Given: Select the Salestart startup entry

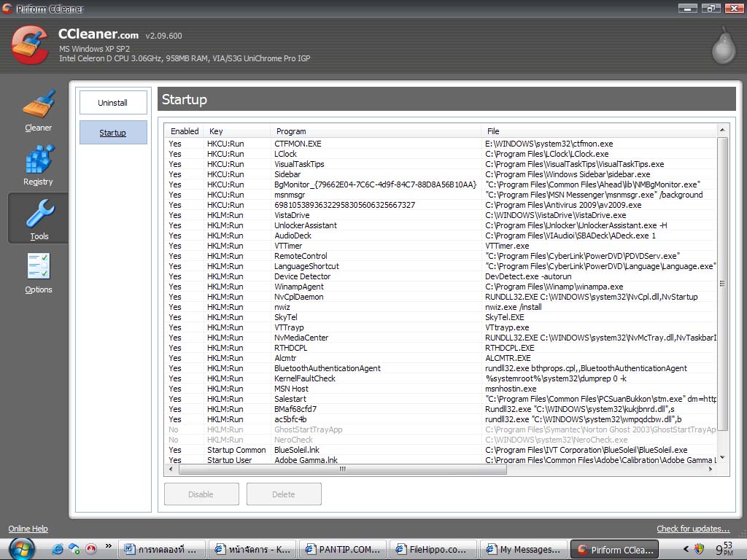Looking at the screenshot, I should (x=440, y=399).
